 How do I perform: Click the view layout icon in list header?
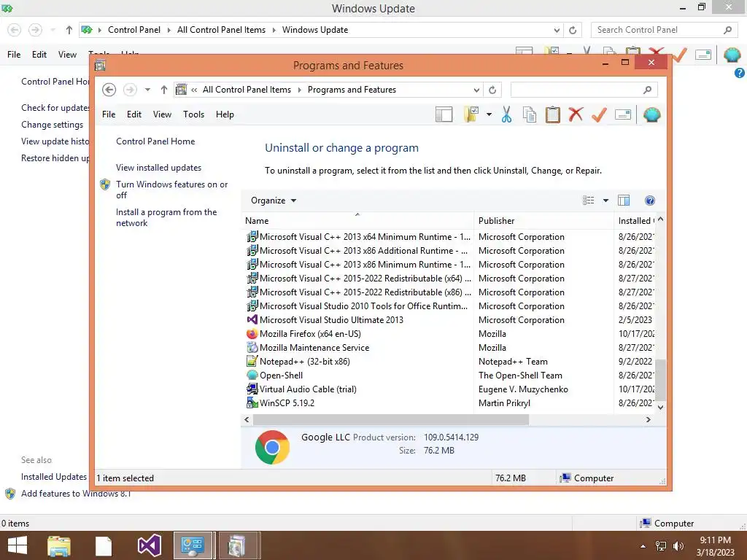589,201
